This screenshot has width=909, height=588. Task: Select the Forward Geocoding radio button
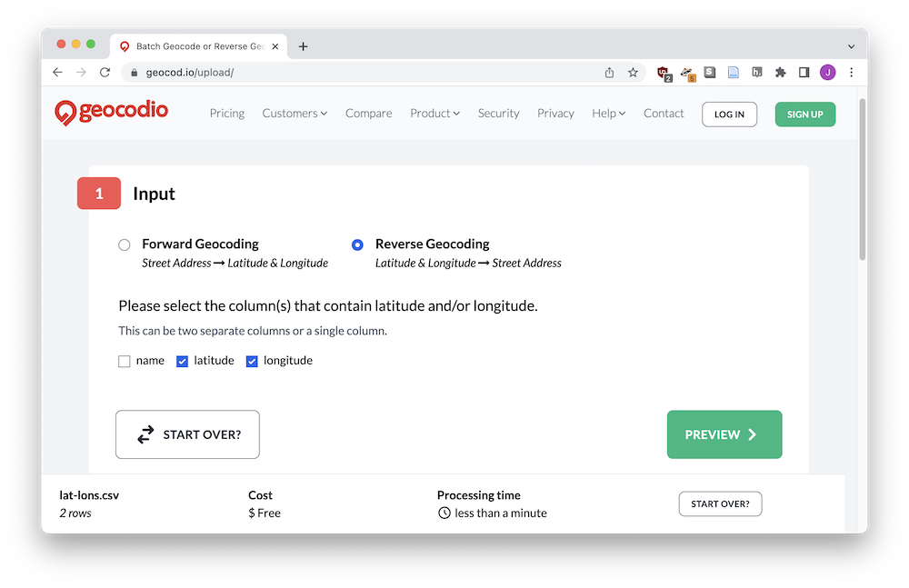click(x=124, y=244)
